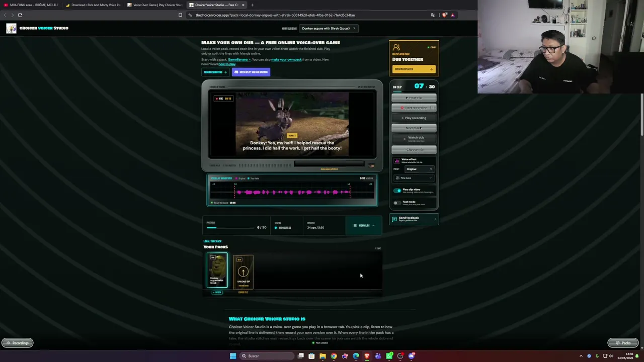Image resolution: width=644 pixels, height=362 pixels.
Task: Select the Donkey argues with Shrek pack card
Action: point(217,271)
